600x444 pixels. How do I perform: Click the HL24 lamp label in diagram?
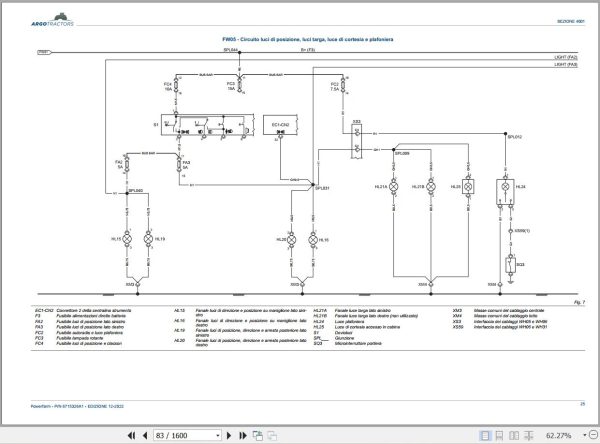(x=520, y=187)
